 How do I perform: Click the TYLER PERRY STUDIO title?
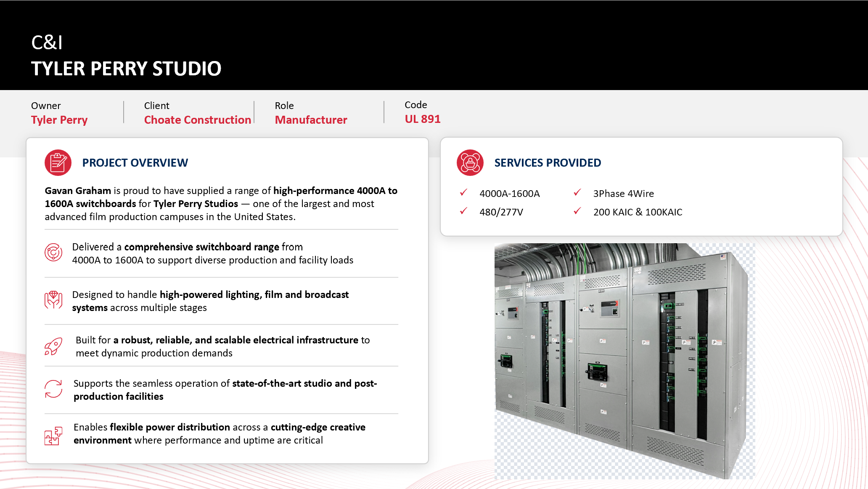[x=126, y=69]
